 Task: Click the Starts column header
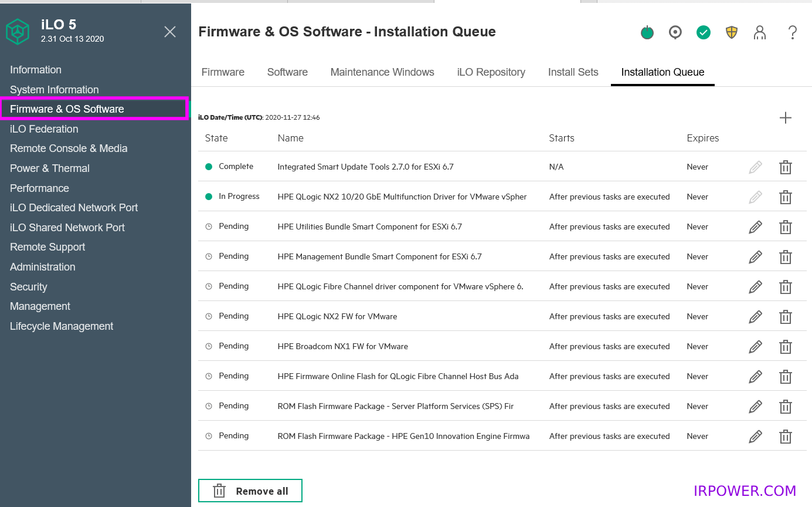click(x=562, y=138)
